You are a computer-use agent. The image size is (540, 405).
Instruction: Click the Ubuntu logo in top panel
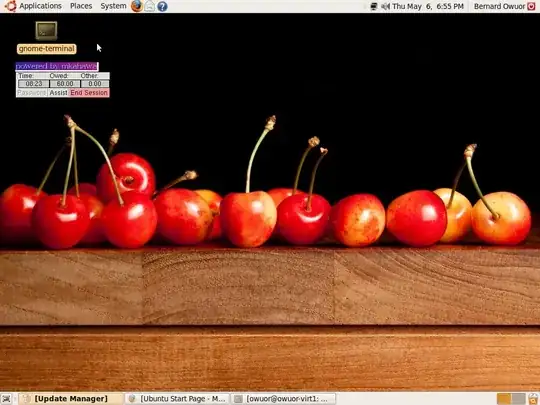pyautogui.click(x=10, y=6)
